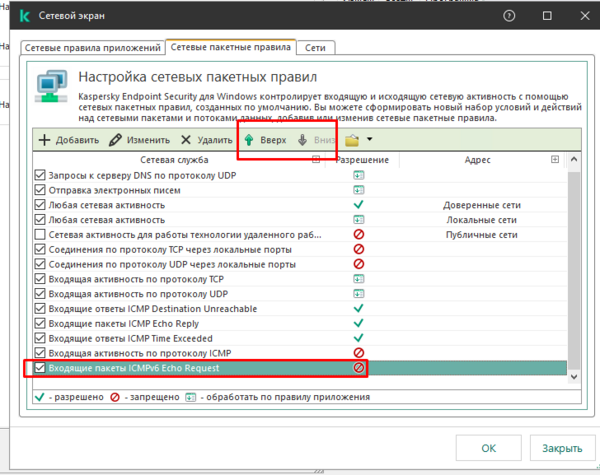Click permission icon for DNS UDP rule
Viewport: 600px width, 475px height.
coord(358,176)
